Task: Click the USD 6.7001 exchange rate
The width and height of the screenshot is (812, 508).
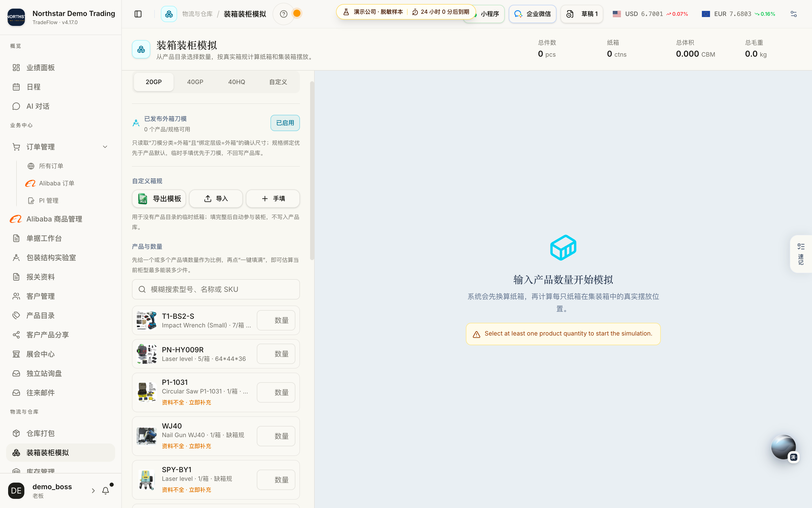Action: (x=650, y=14)
